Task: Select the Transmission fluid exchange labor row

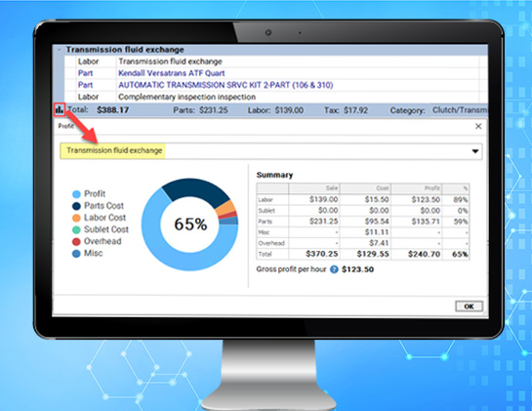Action: (271, 62)
